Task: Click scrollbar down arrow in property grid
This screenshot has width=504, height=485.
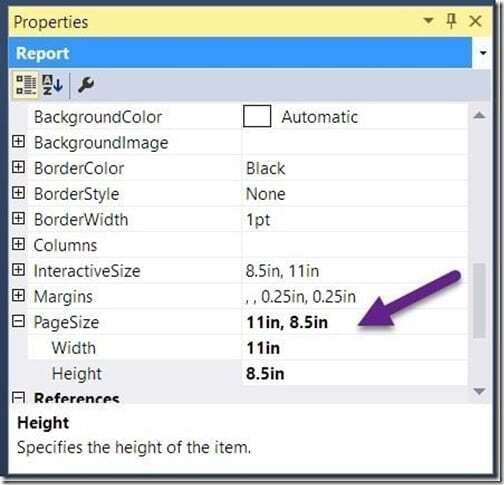Action: click(479, 391)
